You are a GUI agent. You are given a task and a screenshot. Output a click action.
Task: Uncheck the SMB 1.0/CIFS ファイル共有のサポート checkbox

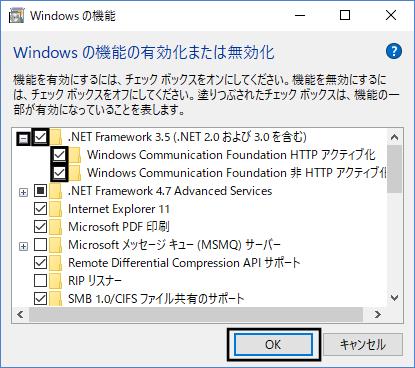pyautogui.click(x=41, y=299)
